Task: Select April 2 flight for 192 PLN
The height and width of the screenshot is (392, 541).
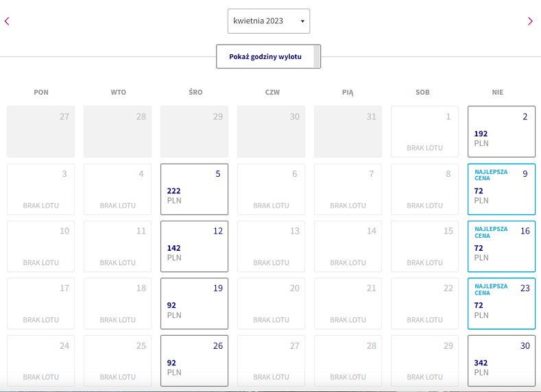Action: click(x=501, y=132)
